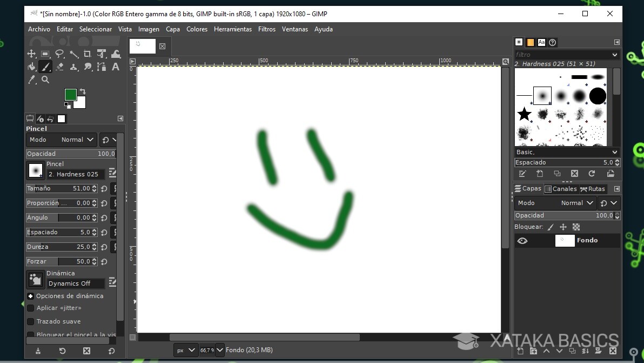Select the Clone stamp tool
The image size is (644, 363).
point(73,67)
